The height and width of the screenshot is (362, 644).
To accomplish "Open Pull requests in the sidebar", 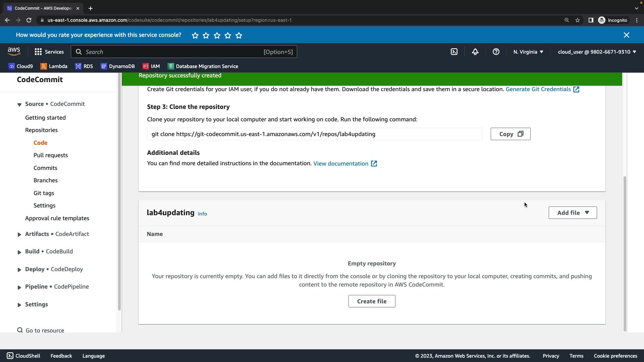I will click(x=51, y=155).
